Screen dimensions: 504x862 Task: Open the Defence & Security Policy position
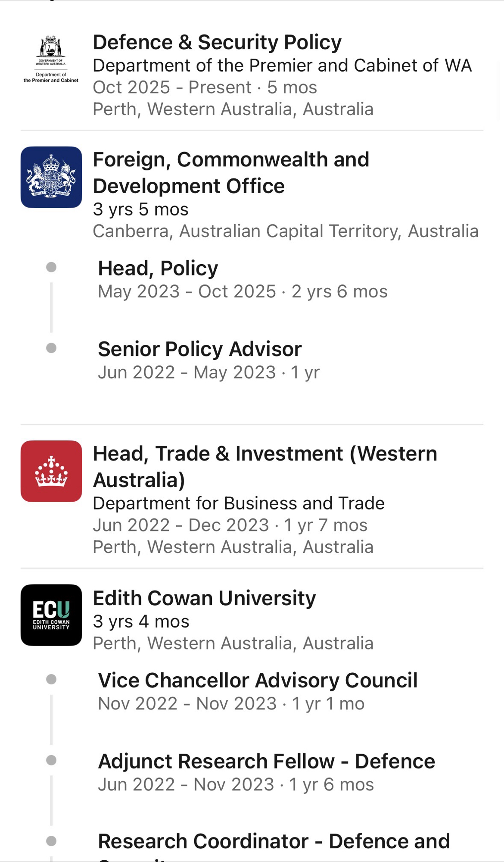coord(217,42)
